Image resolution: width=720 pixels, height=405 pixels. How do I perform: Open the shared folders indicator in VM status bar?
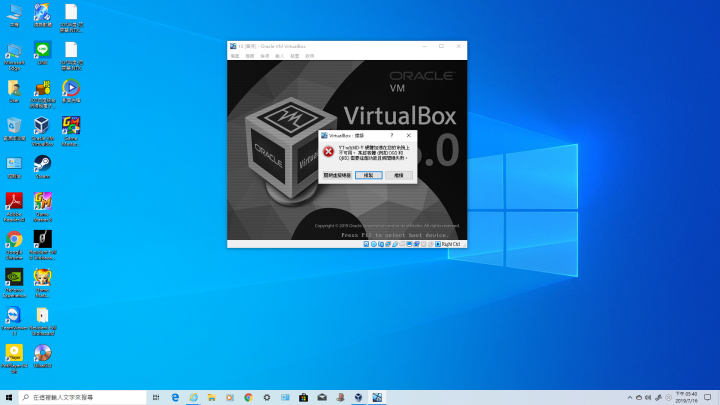tap(402, 244)
